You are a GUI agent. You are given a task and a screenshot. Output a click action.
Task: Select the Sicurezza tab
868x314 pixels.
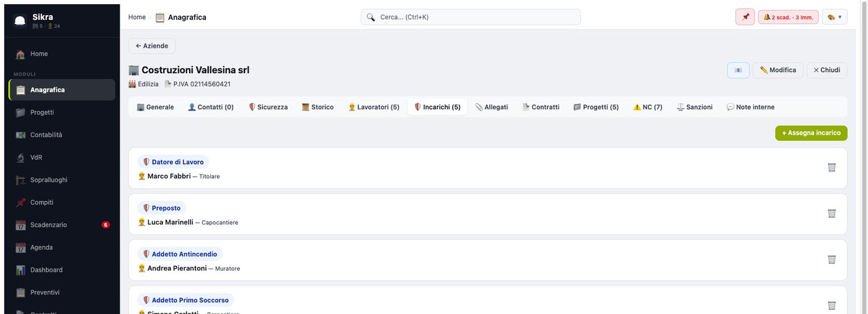(268, 107)
